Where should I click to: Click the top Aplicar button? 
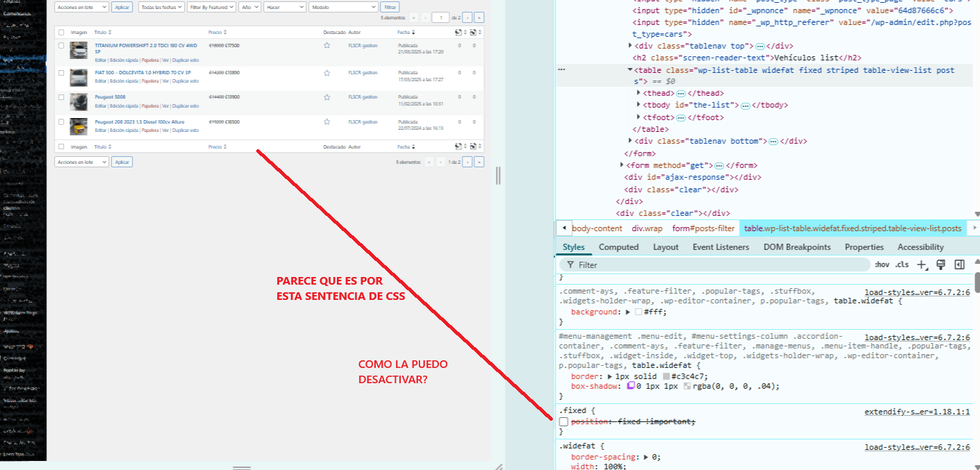122,6
